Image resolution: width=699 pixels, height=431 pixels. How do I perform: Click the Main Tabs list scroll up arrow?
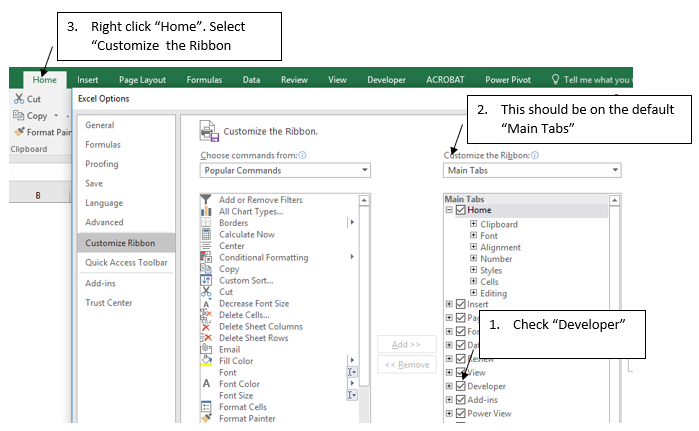click(x=614, y=200)
